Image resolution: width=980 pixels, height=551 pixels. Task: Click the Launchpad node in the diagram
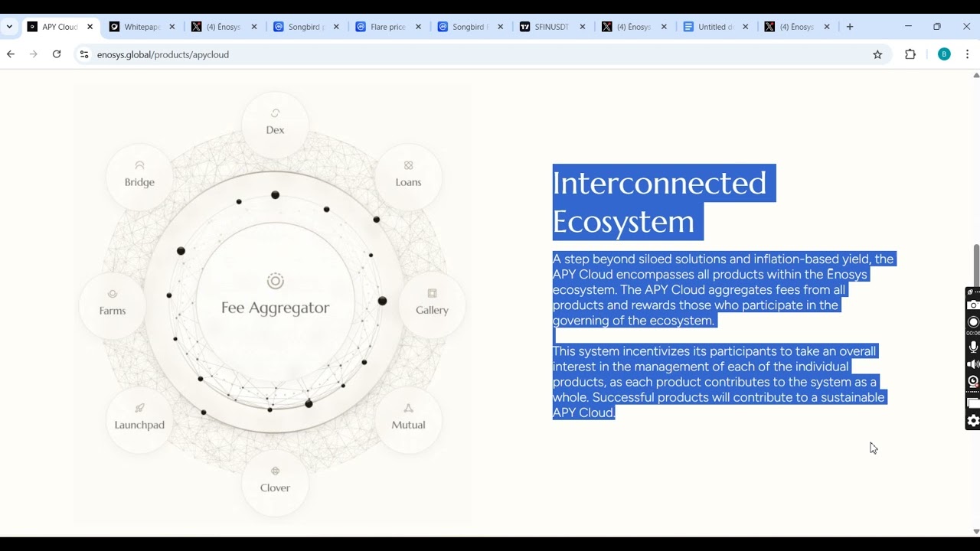click(139, 419)
